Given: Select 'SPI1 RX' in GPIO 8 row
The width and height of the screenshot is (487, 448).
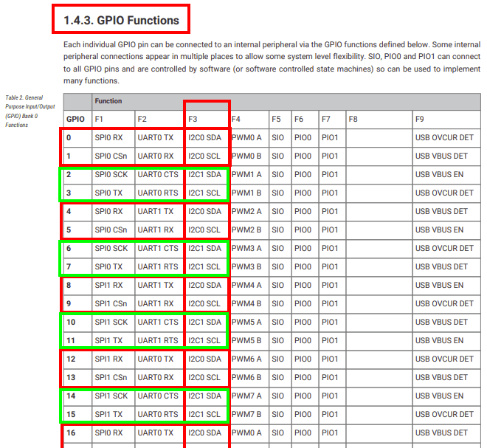Looking at the screenshot, I should point(108,285).
